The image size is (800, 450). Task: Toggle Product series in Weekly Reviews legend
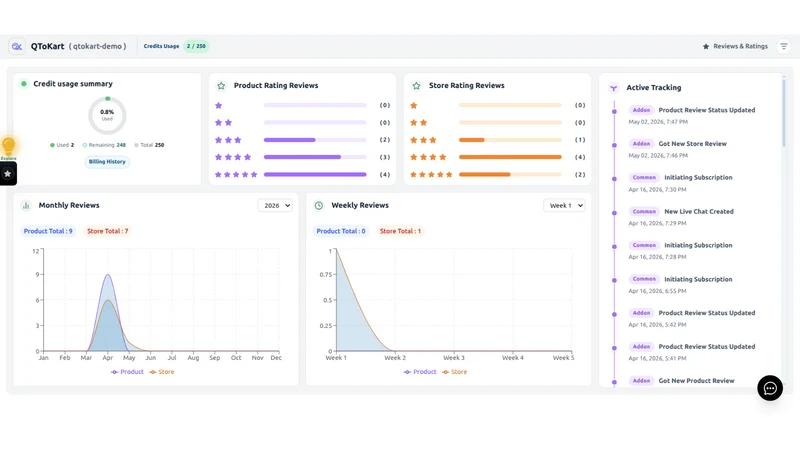[420, 372]
